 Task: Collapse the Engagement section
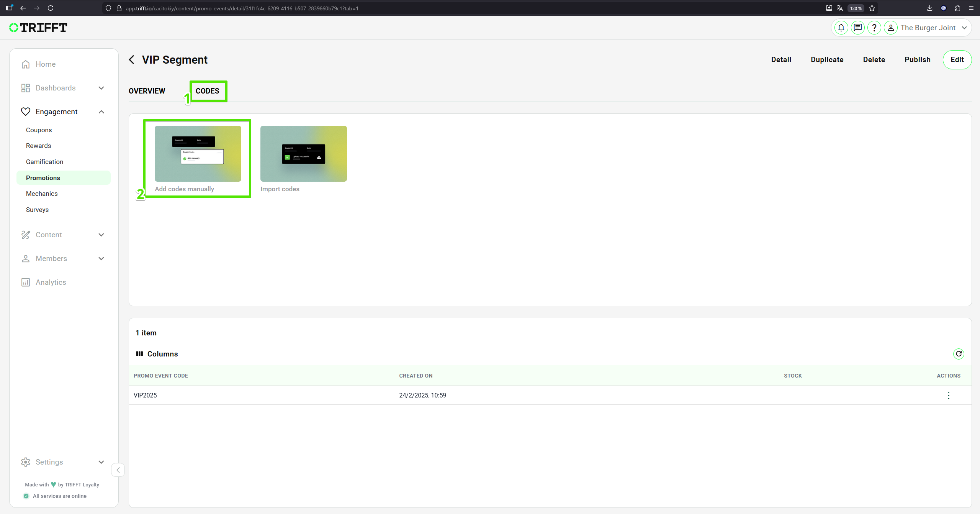click(x=101, y=112)
